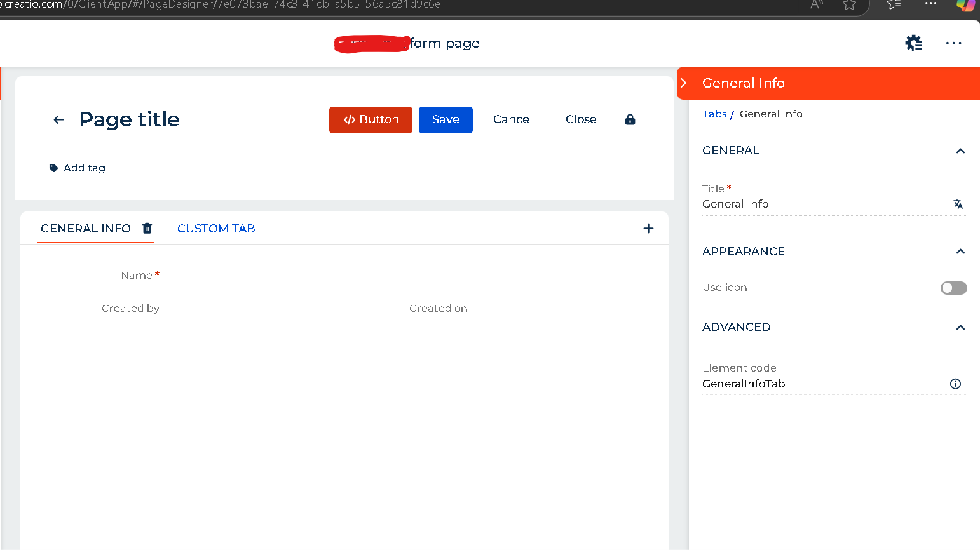
Task: Show info tooltip for Element code
Action: tap(955, 384)
